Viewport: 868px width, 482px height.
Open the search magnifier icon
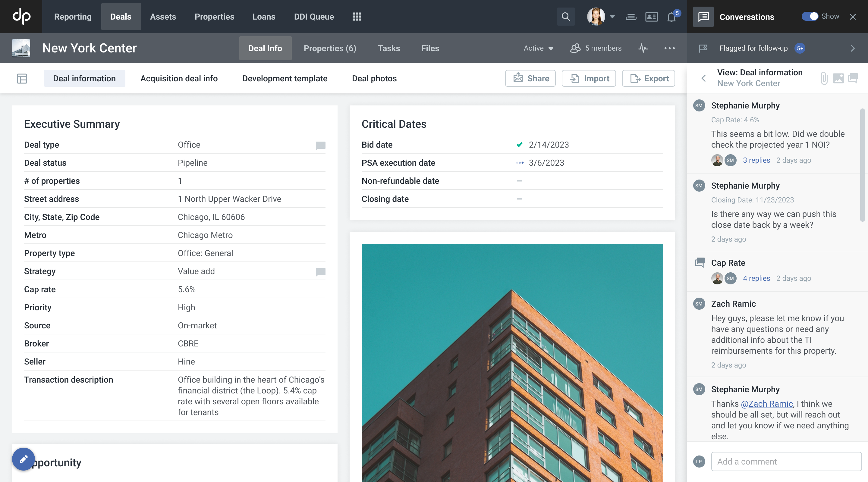coord(566,17)
